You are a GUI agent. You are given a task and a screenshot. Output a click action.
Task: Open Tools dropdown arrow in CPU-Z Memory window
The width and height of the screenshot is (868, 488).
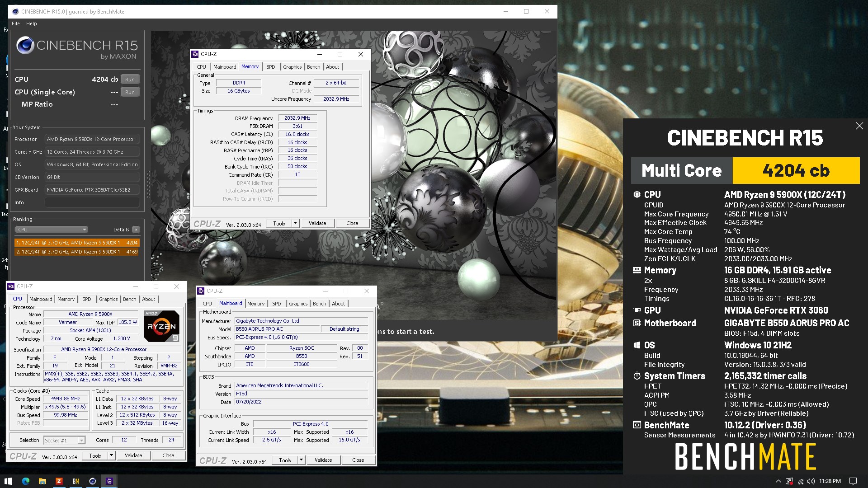pyautogui.click(x=296, y=223)
